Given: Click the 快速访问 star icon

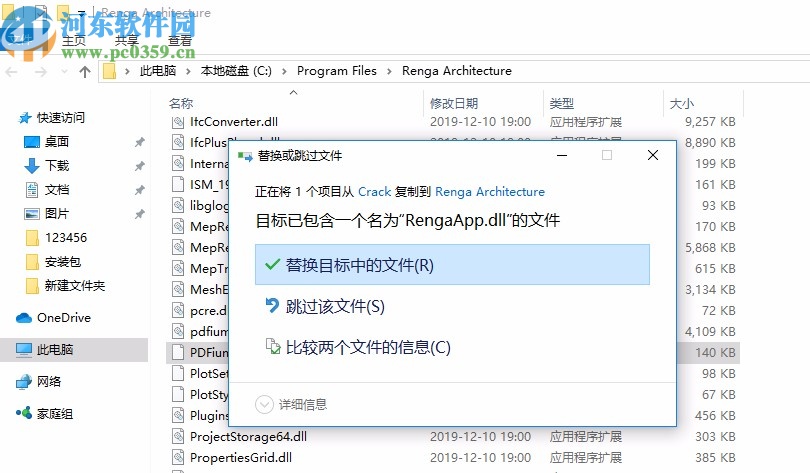Looking at the screenshot, I should pos(24,118).
